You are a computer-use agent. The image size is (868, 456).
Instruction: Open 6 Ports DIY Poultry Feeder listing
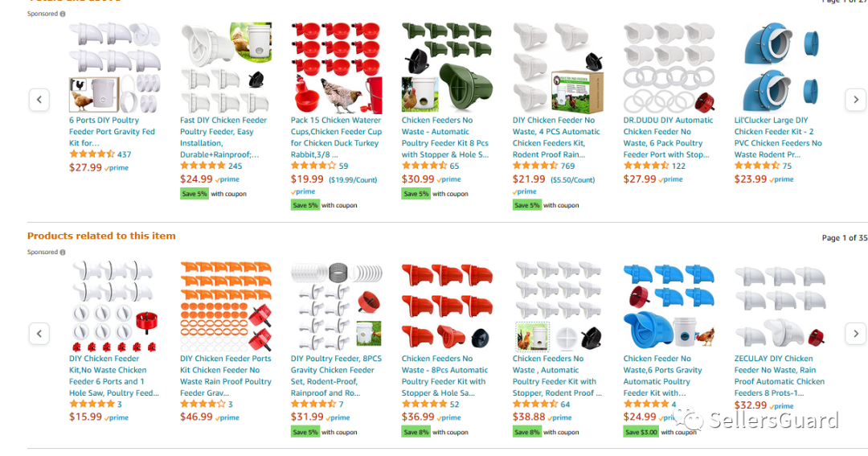click(x=112, y=131)
